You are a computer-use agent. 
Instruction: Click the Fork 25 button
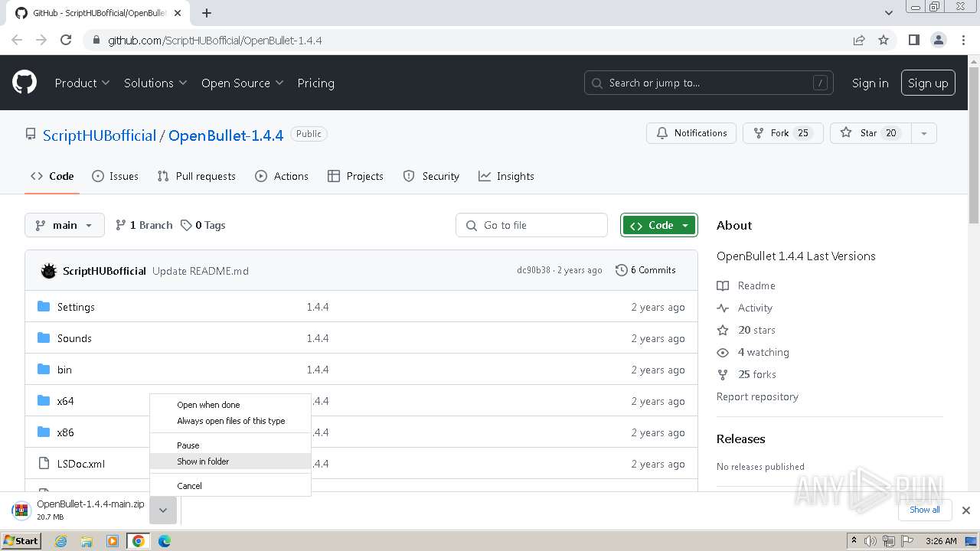coord(782,133)
